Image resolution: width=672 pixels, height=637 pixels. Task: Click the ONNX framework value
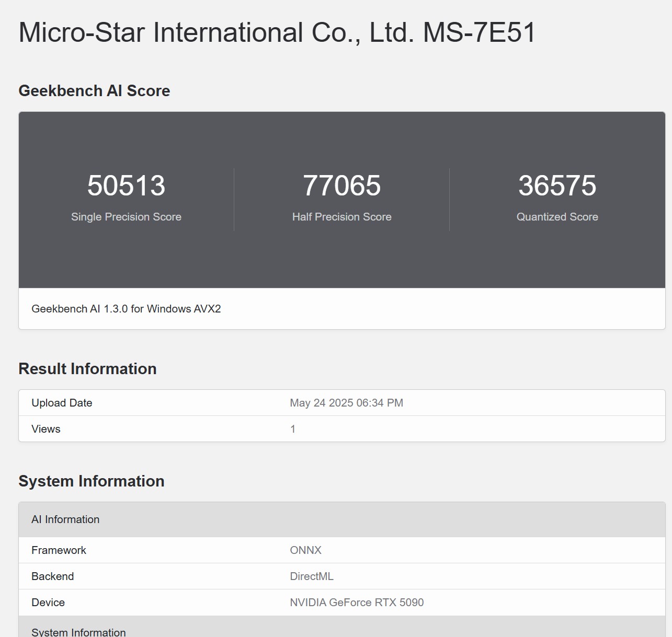[305, 550]
